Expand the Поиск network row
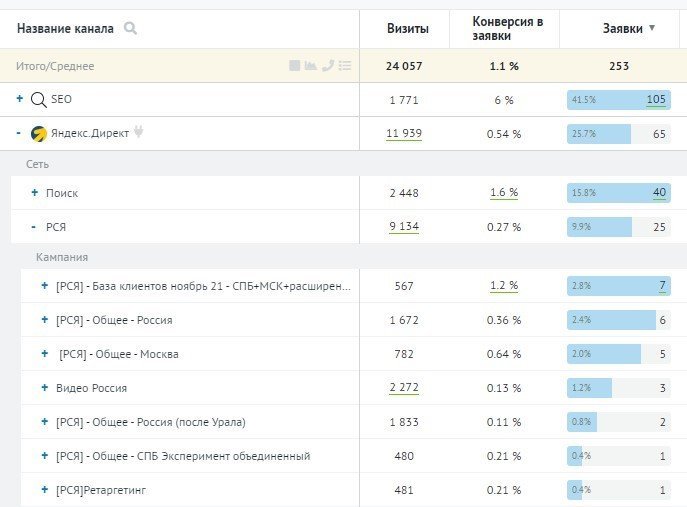Image resolution: width=687 pixels, height=507 pixels. (35, 193)
